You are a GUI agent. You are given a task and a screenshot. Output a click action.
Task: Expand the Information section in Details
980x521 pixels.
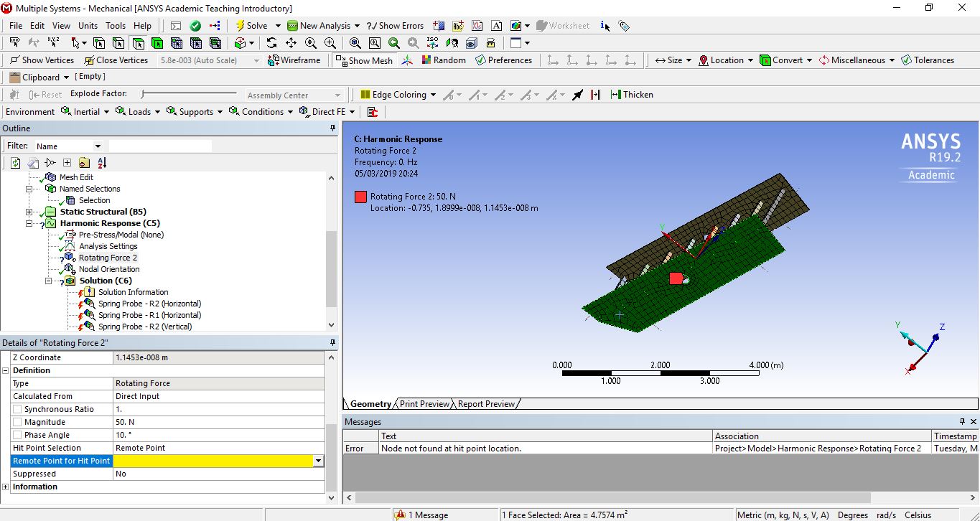coord(6,487)
